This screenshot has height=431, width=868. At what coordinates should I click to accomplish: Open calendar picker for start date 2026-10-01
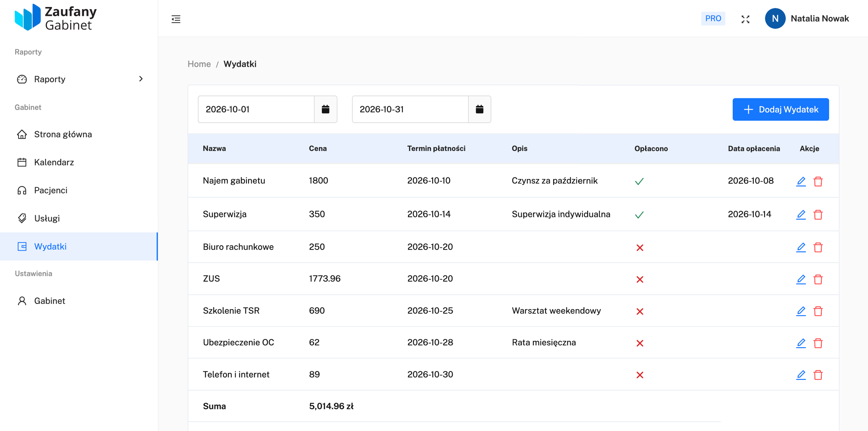(325, 109)
